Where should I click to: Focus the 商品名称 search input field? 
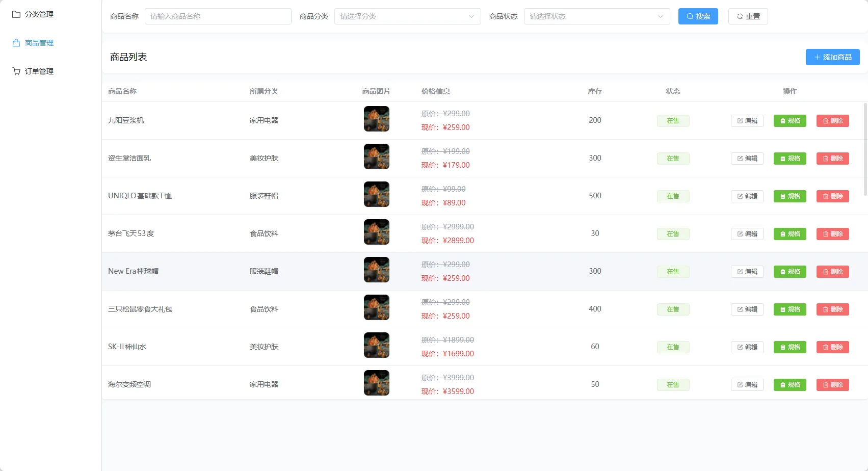tap(218, 16)
